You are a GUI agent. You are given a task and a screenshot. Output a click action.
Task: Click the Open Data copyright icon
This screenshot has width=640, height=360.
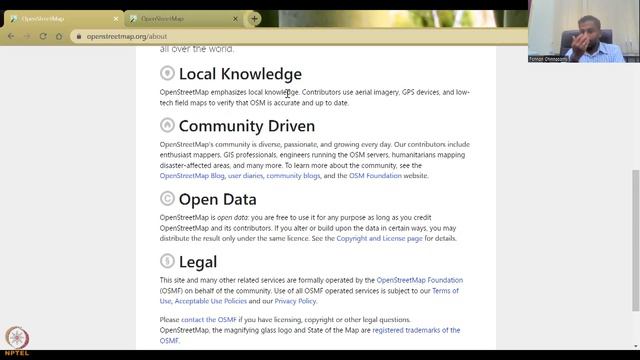(167, 198)
